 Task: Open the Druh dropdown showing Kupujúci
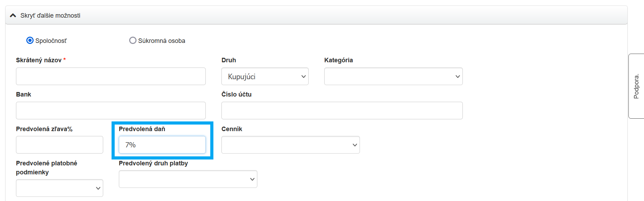point(265,76)
